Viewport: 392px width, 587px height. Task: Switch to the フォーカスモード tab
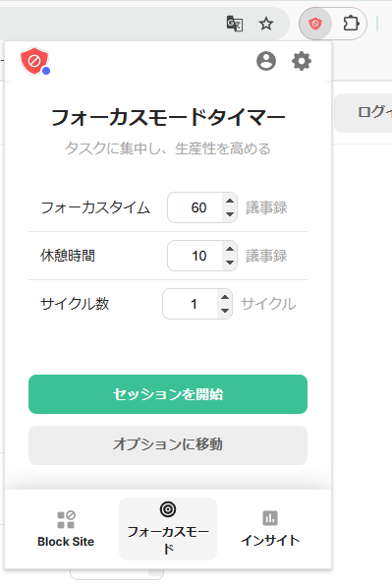pos(168,529)
